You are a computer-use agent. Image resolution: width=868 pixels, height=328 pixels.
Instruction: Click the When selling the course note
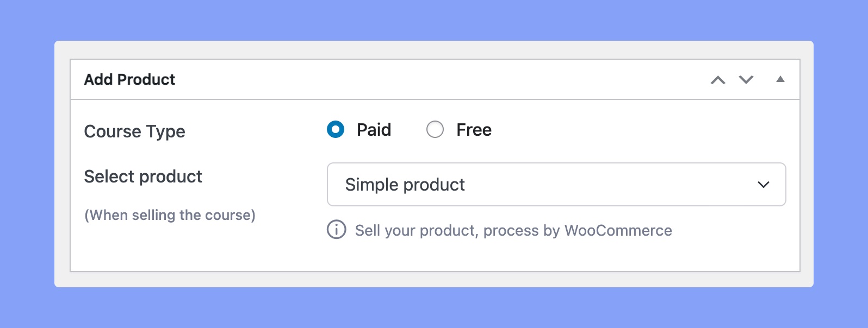pos(170,215)
